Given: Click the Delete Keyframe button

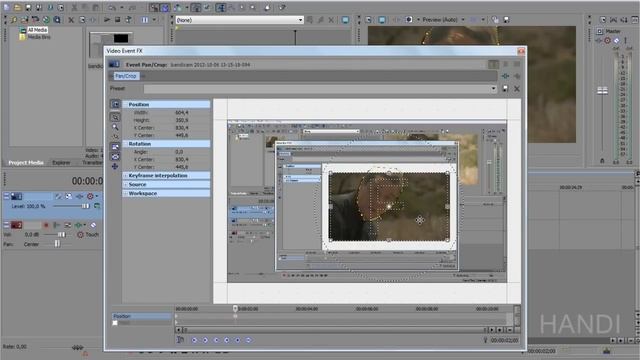Looking at the screenshot, I should tap(248, 340).
